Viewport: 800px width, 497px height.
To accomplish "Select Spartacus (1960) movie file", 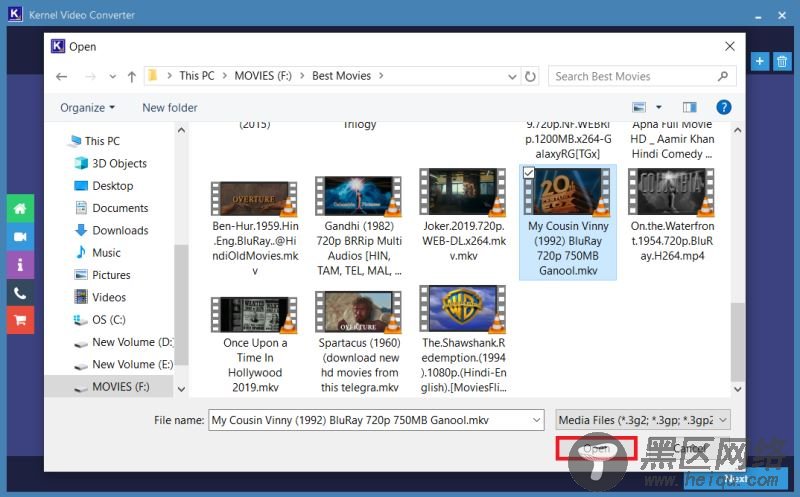I will coord(359,342).
